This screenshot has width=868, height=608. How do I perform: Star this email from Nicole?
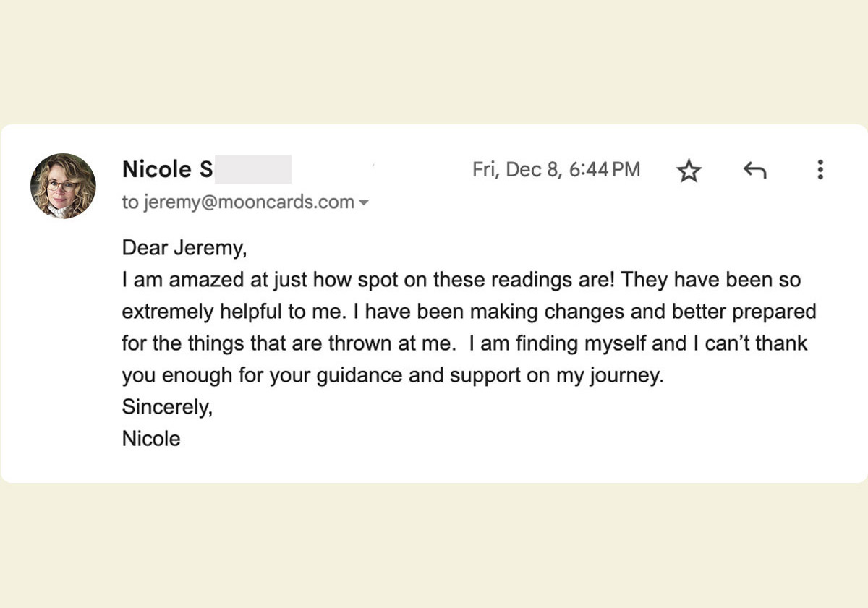689,171
